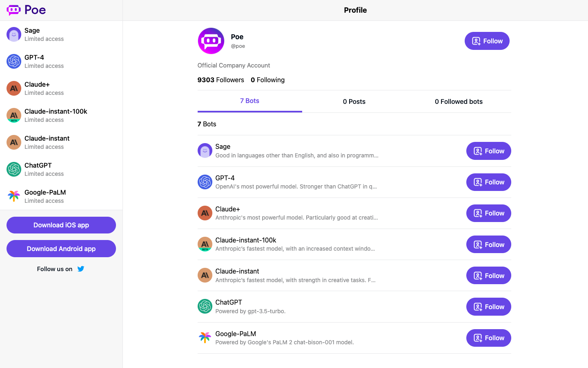This screenshot has width=588, height=368.
Task: Click the Download Android app button
Action: pyautogui.click(x=61, y=249)
